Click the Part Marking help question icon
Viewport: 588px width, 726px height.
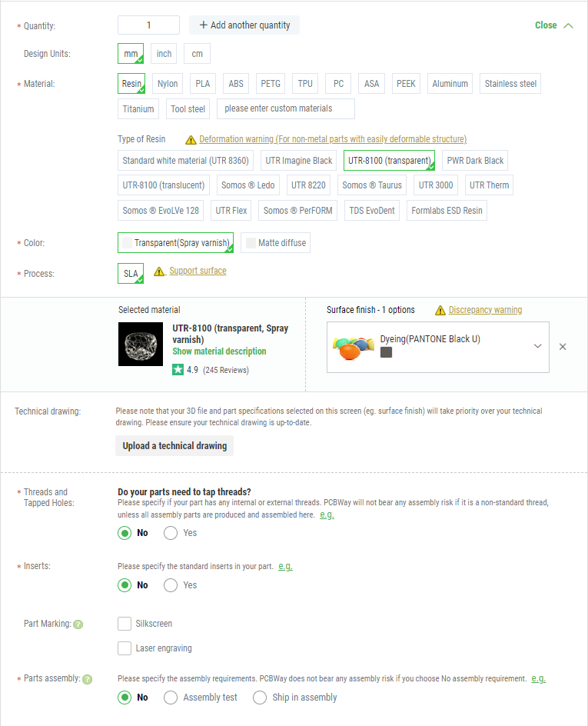[78, 624]
